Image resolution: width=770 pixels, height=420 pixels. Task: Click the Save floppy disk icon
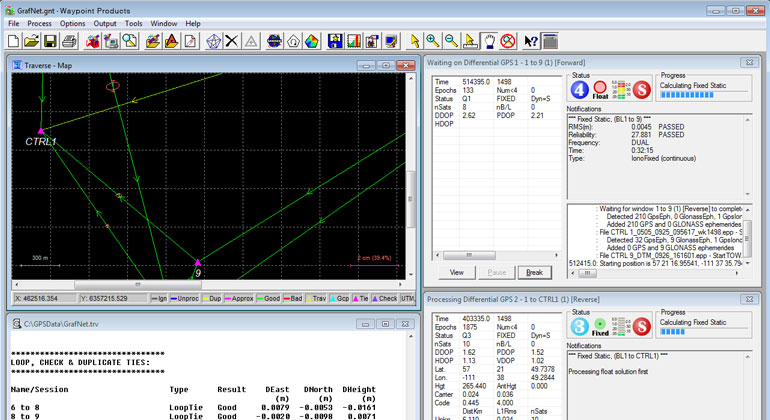50,41
